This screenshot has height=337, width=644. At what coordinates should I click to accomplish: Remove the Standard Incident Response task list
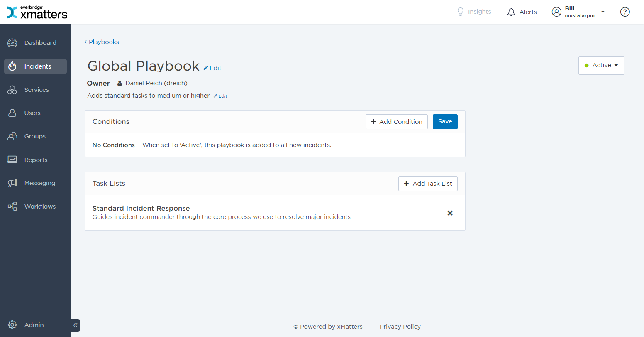click(x=450, y=213)
